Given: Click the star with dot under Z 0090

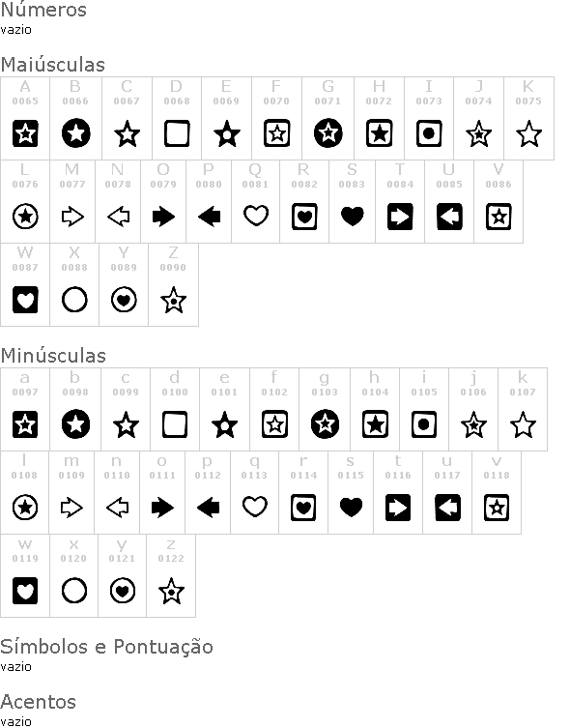Looking at the screenshot, I should [x=174, y=300].
